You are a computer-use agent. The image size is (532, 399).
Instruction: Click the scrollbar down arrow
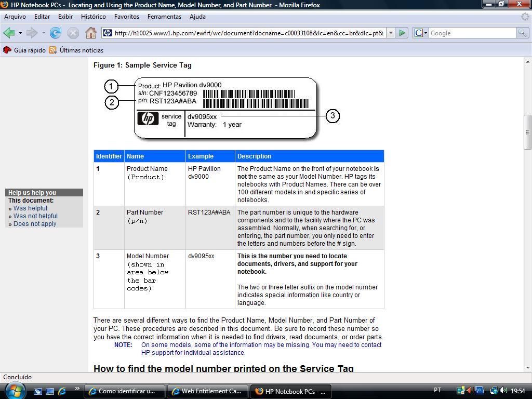[527, 368]
